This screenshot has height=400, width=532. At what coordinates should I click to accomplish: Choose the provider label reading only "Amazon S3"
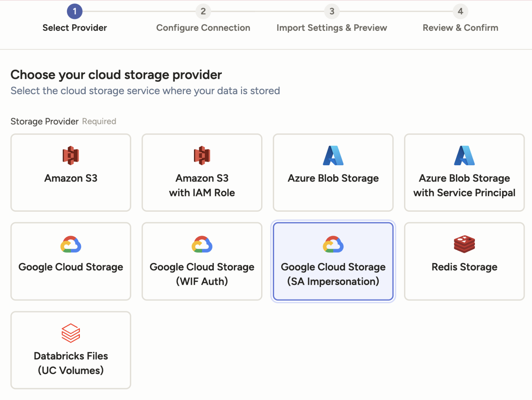(x=71, y=178)
